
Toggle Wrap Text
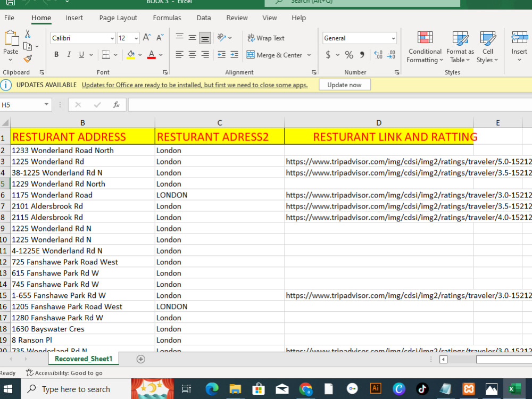(266, 38)
